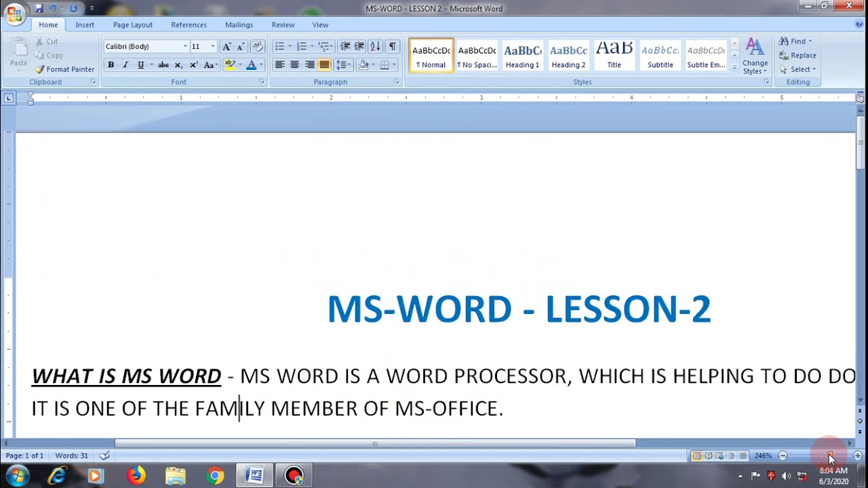Viewport: 868px width, 488px height.
Task: Open the font name dropdown
Action: pyautogui.click(x=185, y=46)
